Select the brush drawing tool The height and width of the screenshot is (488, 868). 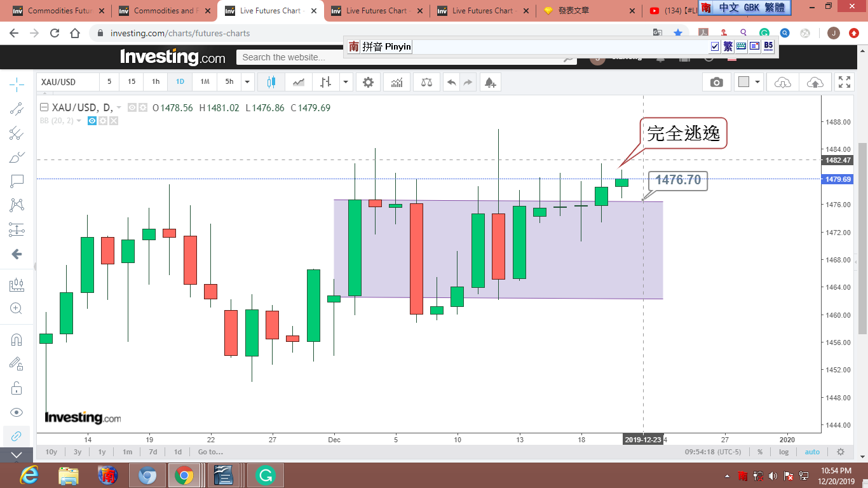pos(17,158)
